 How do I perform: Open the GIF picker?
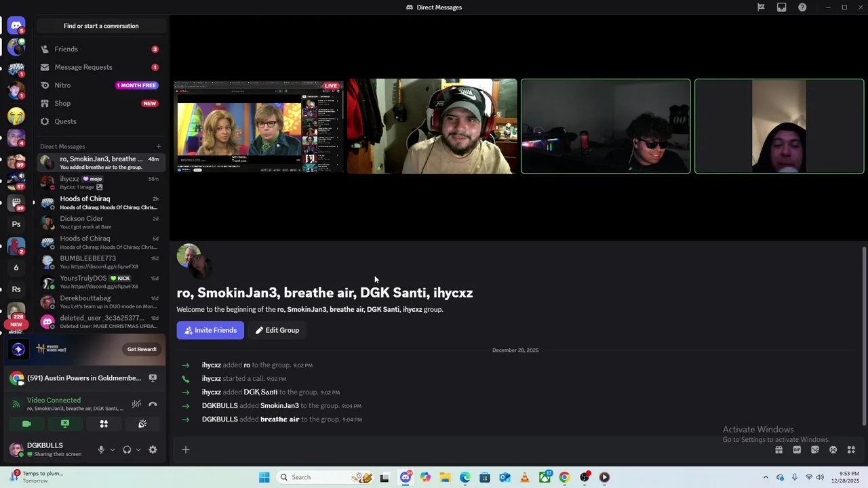click(797, 449)
